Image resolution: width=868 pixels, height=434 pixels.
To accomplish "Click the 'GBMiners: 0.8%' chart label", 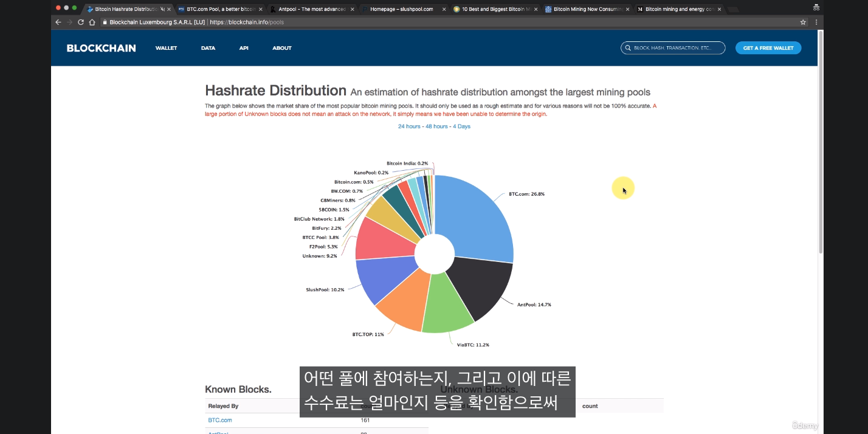I will tap(338, 200).
